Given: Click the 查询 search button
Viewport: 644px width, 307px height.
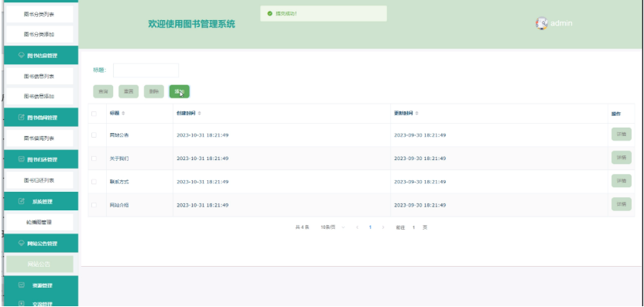Looking at the screenshot, I should [103, 91].
